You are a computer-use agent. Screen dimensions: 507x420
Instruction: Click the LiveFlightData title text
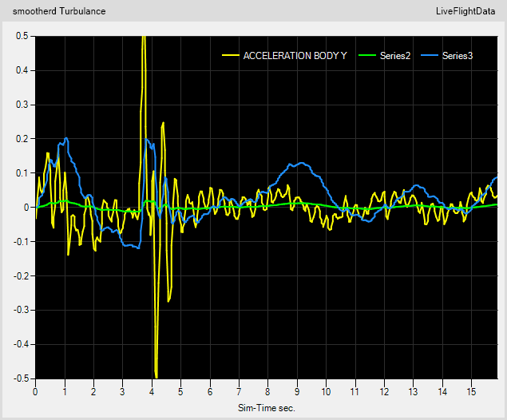465,11
